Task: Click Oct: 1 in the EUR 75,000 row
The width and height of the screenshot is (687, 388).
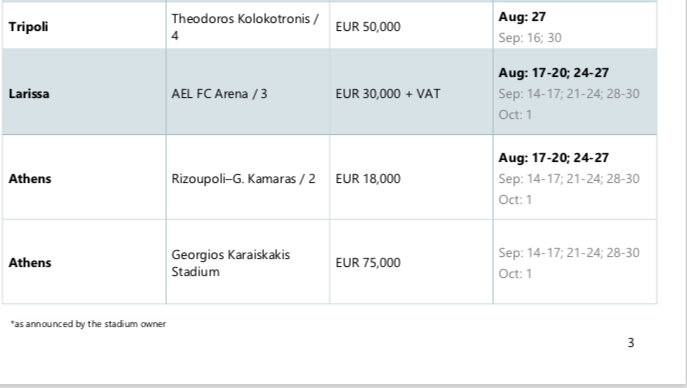Action: (515, 274)
